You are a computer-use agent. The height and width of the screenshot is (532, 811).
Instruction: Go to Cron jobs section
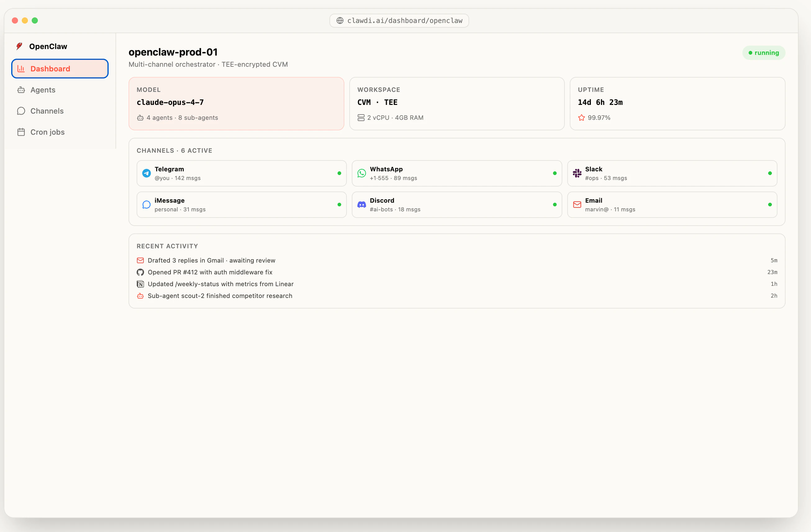click(48, 132)
